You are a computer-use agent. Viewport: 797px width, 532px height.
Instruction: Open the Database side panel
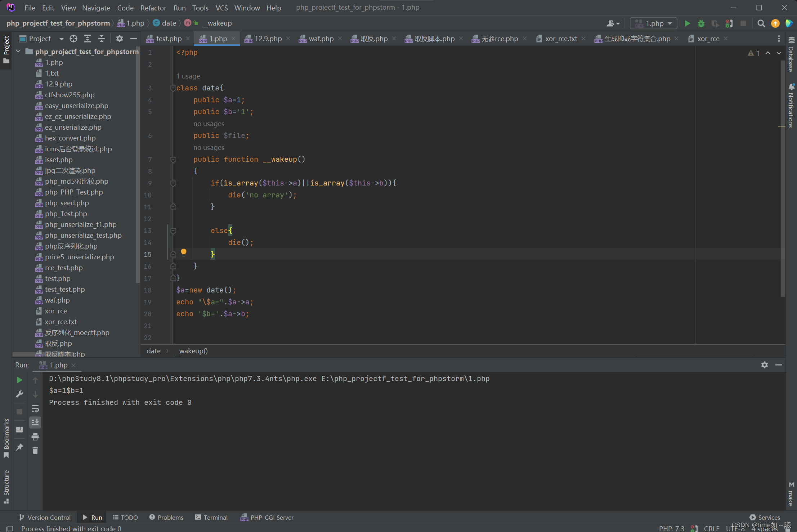(791, 55)
